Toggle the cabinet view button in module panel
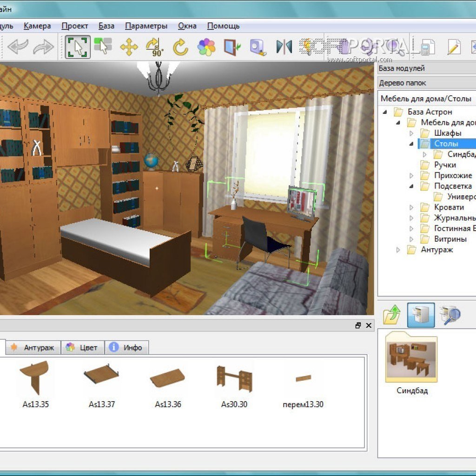Image resolution: width=476 pixels, height=476 pixels. point(421,316)
